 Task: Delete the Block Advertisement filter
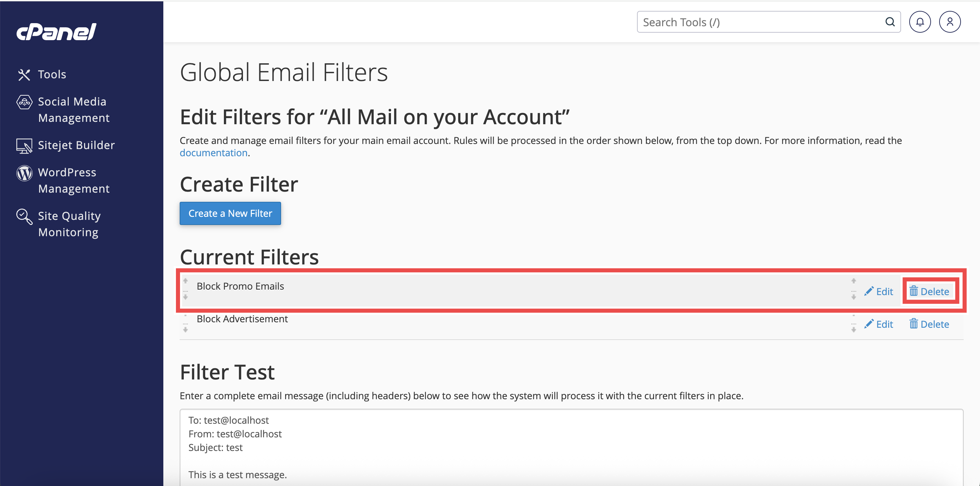[929, 324]
